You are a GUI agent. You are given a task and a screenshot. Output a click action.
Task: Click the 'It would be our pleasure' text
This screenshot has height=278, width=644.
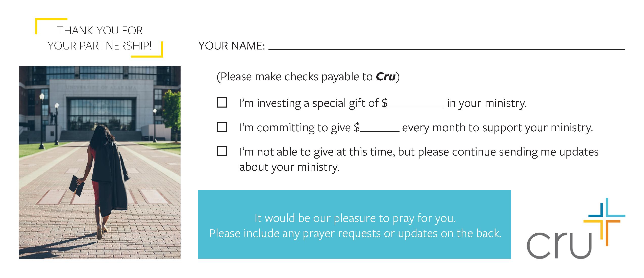(355, 218)
